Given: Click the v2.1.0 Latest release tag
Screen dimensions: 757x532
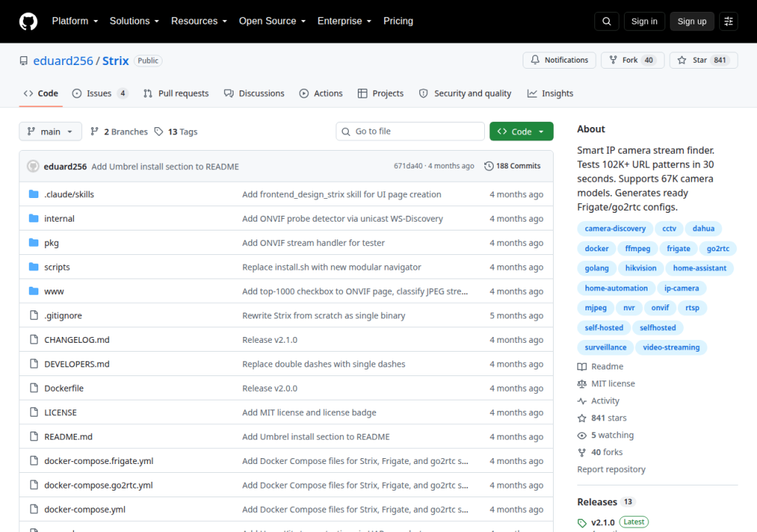Looking at the screenshot, I should coord(613,522).
